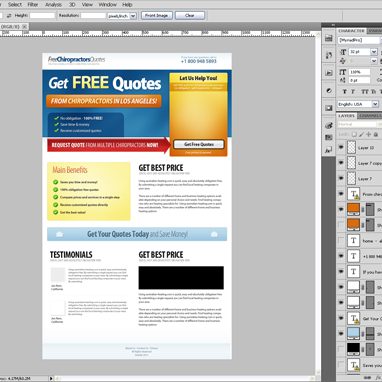This screenshot has height=382, width=382.
Task: Open the History panel icon in dock
Action: [x=329, y=55]
